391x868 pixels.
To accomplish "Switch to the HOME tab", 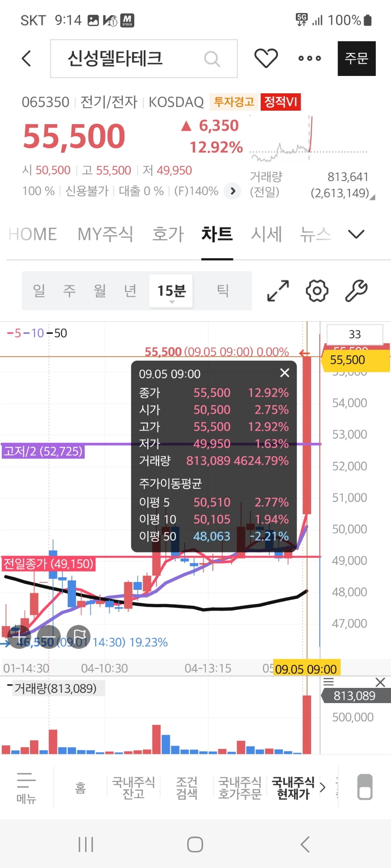I will pyautogui.click(x=33, y=234).
